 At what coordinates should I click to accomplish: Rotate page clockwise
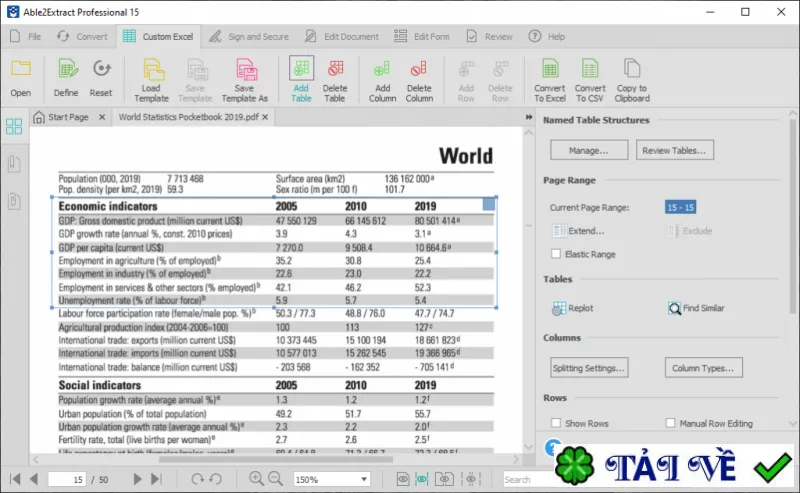point(197,479)
